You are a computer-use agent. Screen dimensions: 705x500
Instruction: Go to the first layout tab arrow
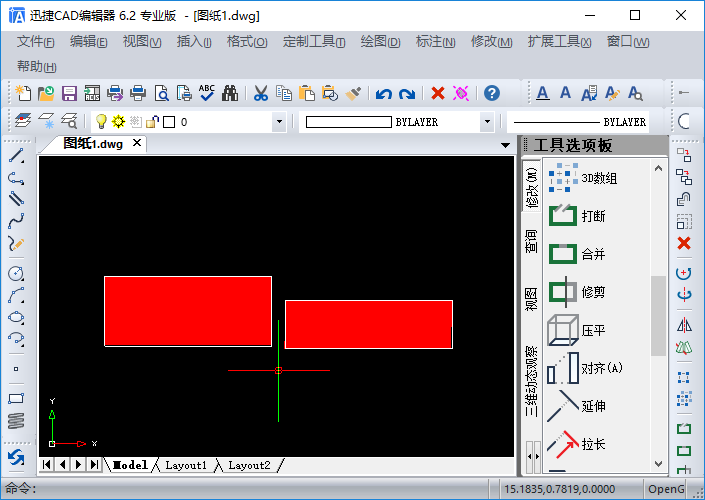tap(46, 464)
